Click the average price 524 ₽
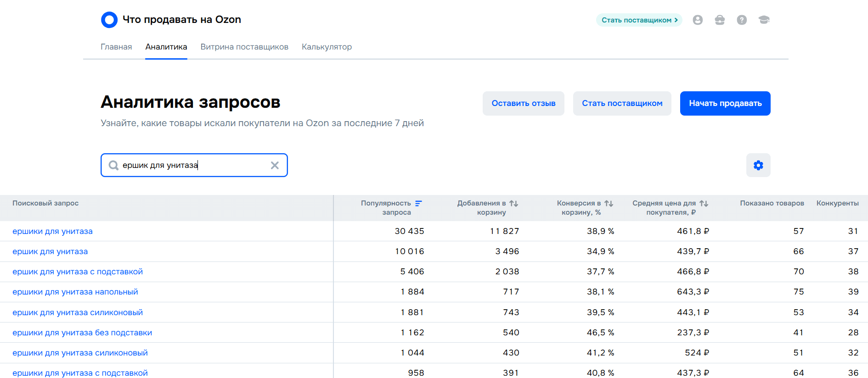 pyautogui.click(x=697, y=353)
